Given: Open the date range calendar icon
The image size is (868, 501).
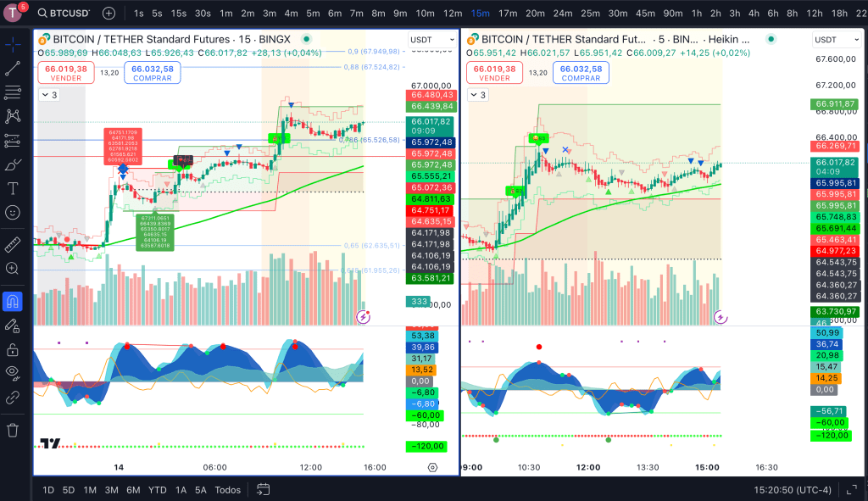Looking at the screenshot, I should [x=263, y=489].
